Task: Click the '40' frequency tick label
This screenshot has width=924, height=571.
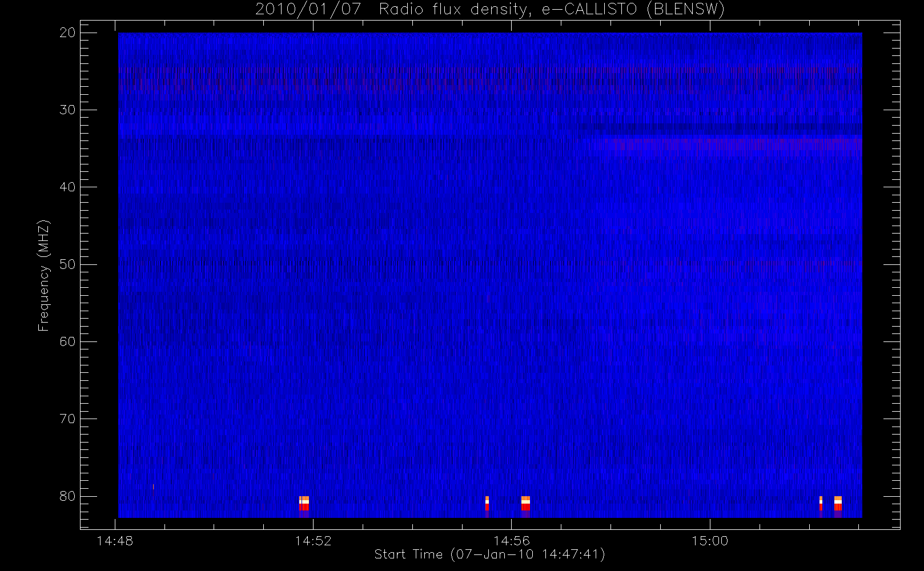Action: pyautogui.click(x=68, y=187)
